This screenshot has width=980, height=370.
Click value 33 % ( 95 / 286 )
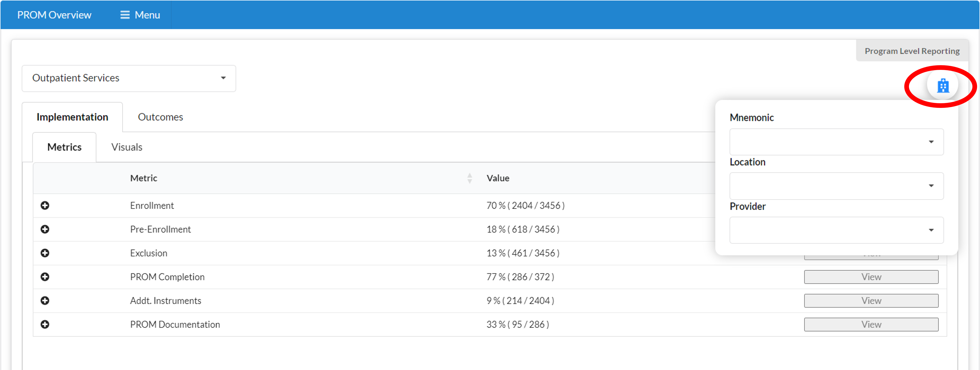517,324
